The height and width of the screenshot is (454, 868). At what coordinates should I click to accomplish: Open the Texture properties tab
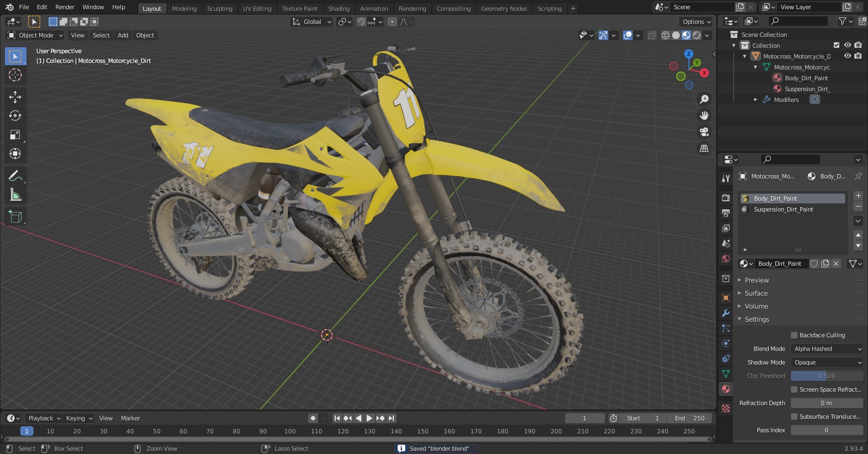pos(726,408)
